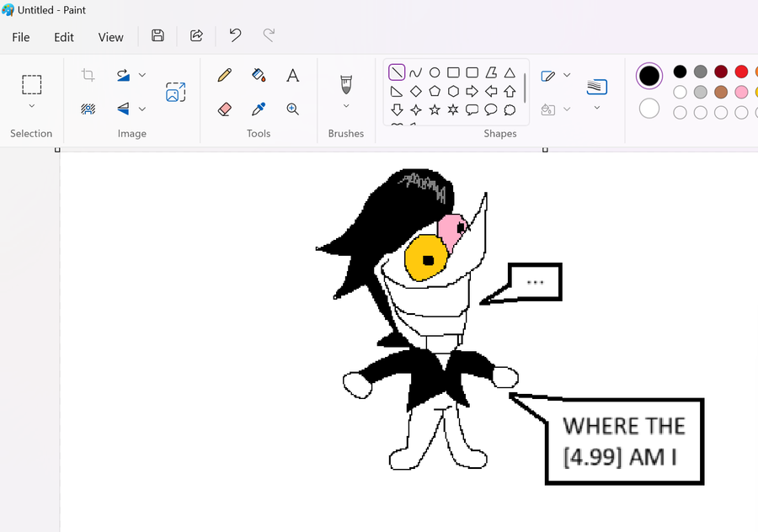The height and width of the screenshot is (532, 758).
Task: Select the Curve shape
Action: [x=415, y=73]
